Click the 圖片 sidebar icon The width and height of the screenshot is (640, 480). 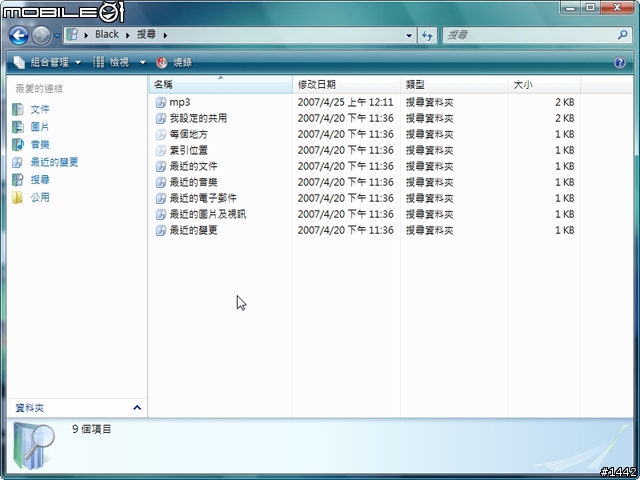[x=18, y=127]
